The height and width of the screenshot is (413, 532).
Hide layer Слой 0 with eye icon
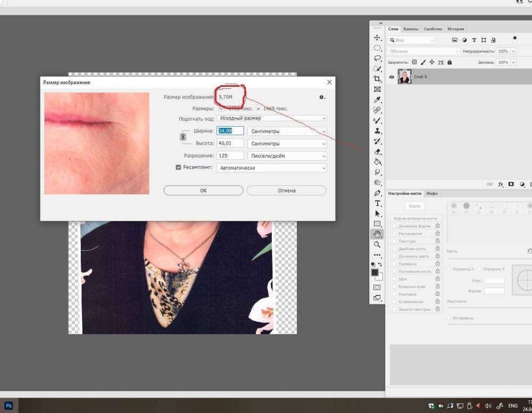pyautogui.click(x=392, y=77)
